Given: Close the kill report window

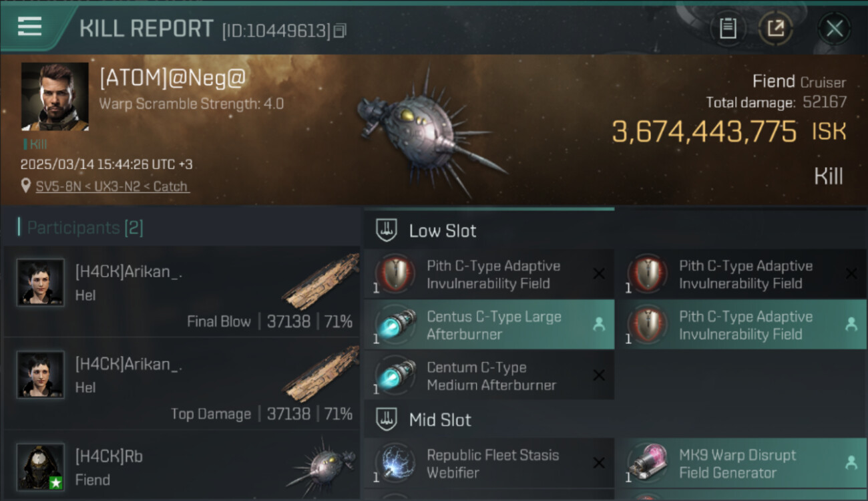Looking at the screenshot, I should tap(834, 29).
